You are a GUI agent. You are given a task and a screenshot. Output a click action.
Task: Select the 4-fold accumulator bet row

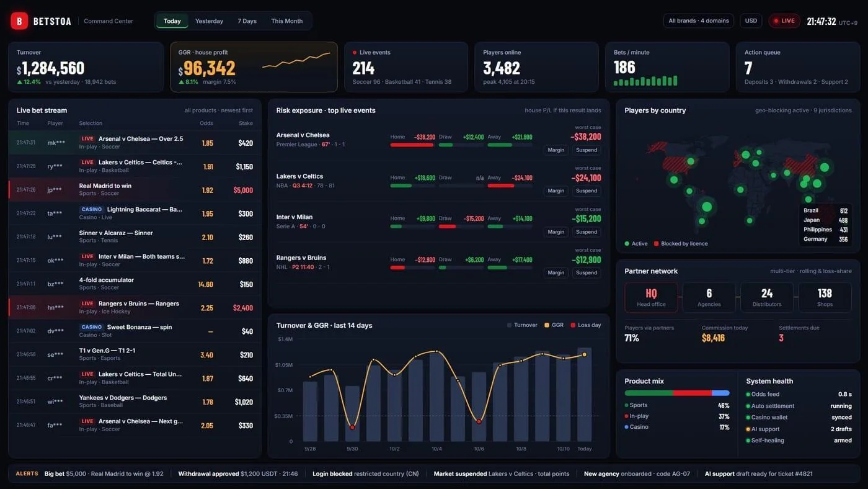click(x=135, y=284)
